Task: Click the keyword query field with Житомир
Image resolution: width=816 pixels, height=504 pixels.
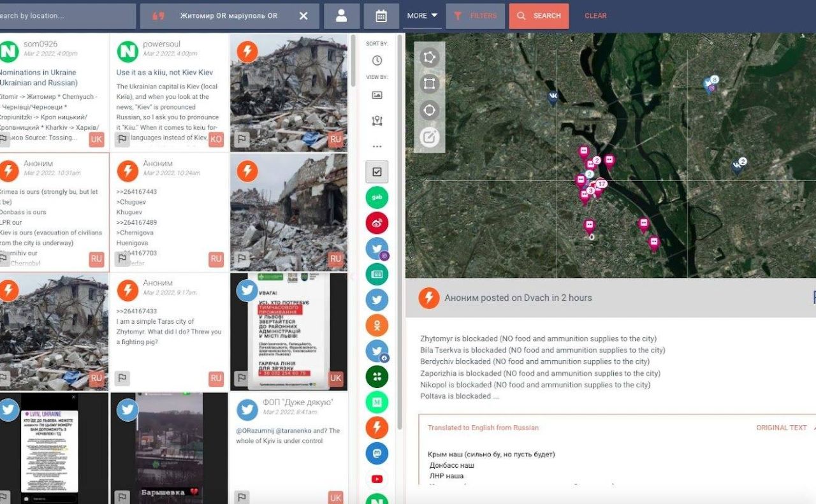Action: point(228,16)
